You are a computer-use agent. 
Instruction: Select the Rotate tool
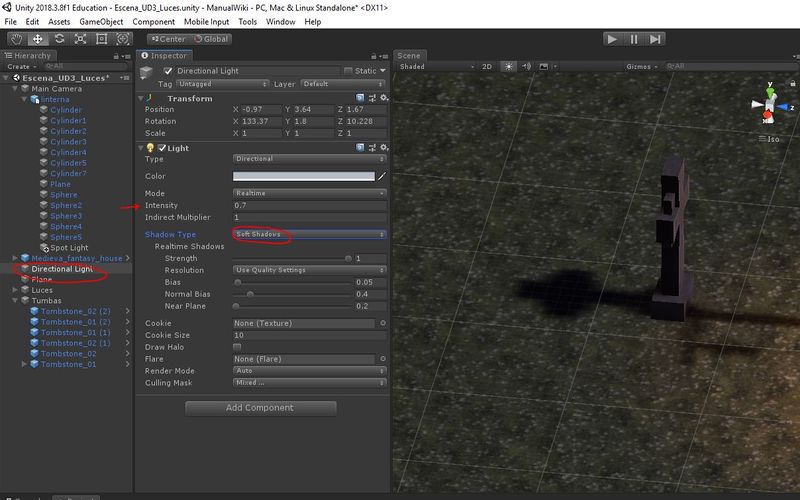pos(59,39)
